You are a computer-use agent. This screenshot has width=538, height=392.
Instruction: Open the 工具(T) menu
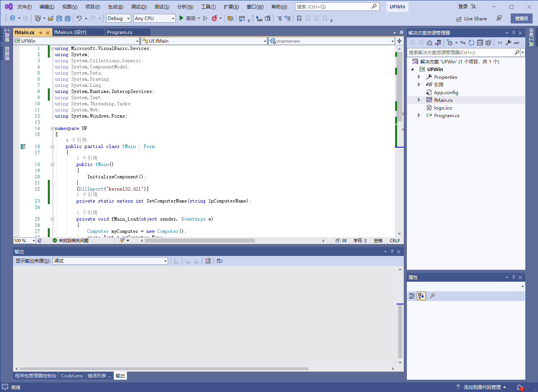(208, 7)
